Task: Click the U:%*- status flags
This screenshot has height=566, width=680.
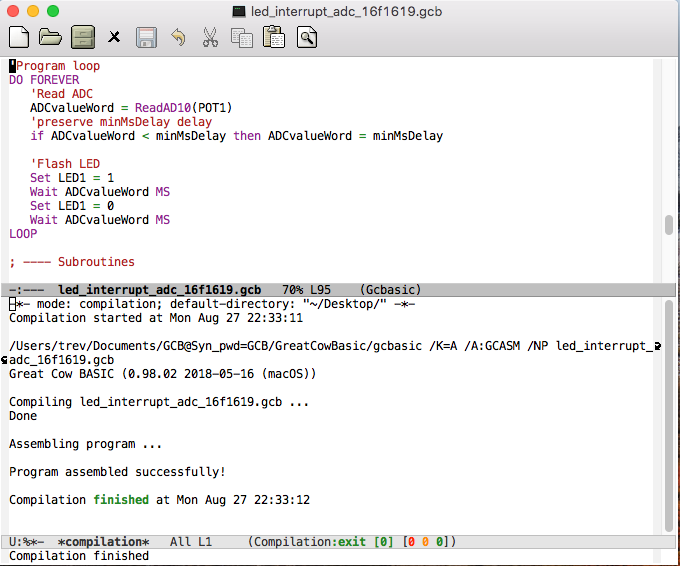Action: [26, 542]
